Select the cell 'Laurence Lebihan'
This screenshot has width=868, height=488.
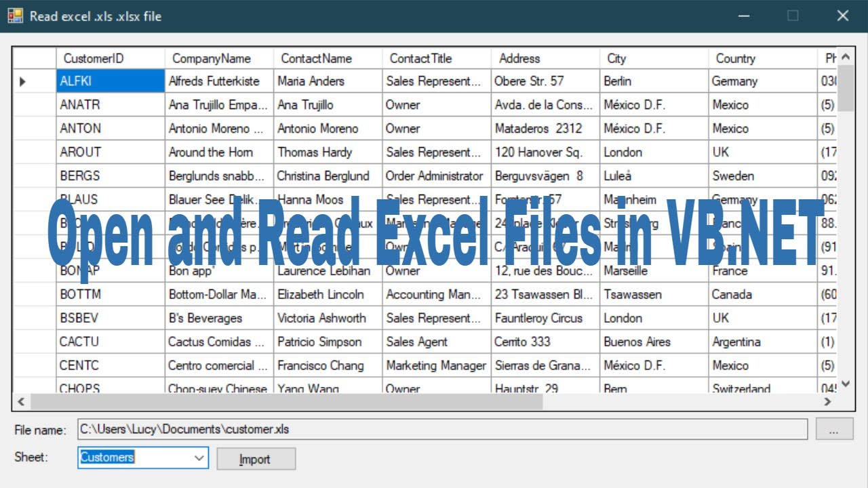(x=328, y=270)
